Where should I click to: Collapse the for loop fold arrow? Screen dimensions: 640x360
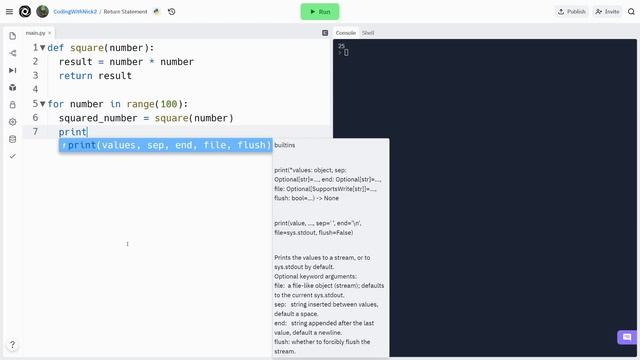pyautogui.click(x=42, y=104)
